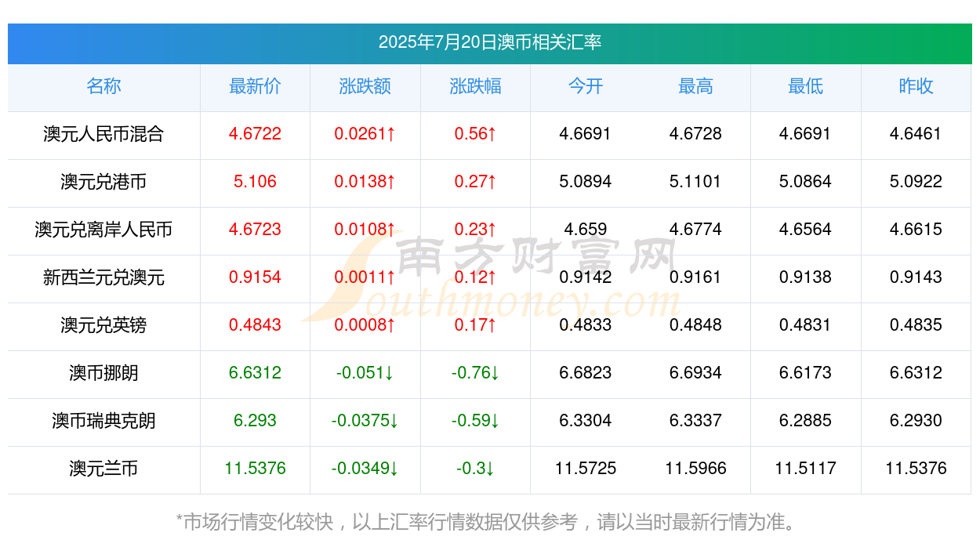The height and width of the screenshot is (547, 980).
Task: Click high value 5.1101
Action: point(695,182)
